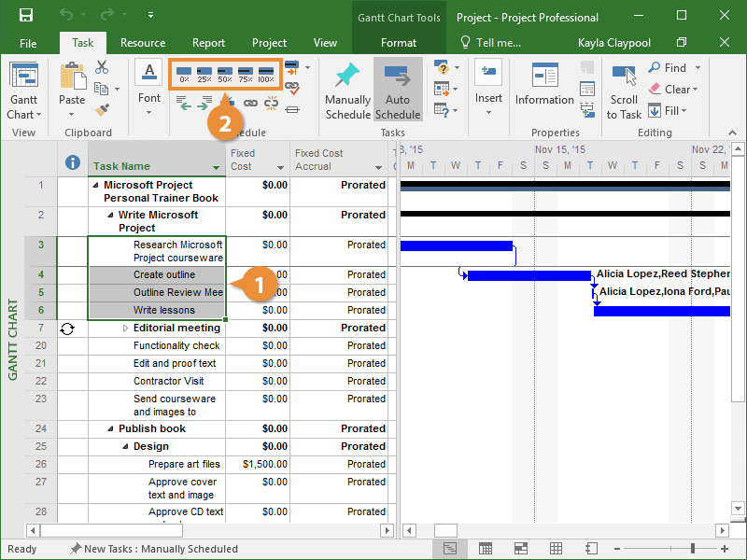Open Task Name column filter dropdown
747x560 pixels.
click(x=217, y=168)
